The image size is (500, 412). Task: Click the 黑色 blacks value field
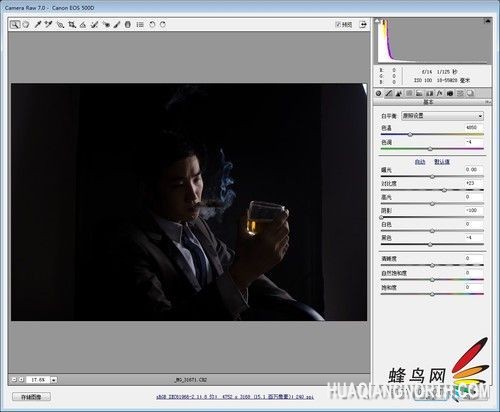474,238
